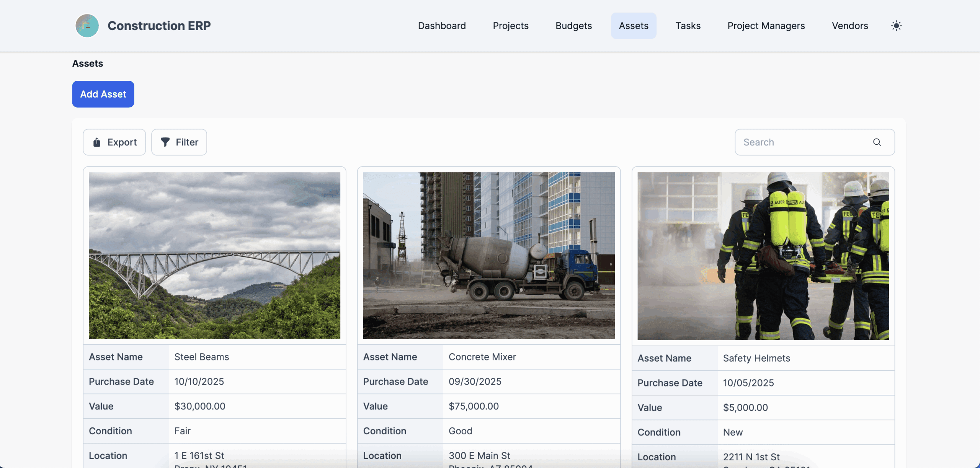Toggle the light/dark theme sun icon

pos(896,26)
